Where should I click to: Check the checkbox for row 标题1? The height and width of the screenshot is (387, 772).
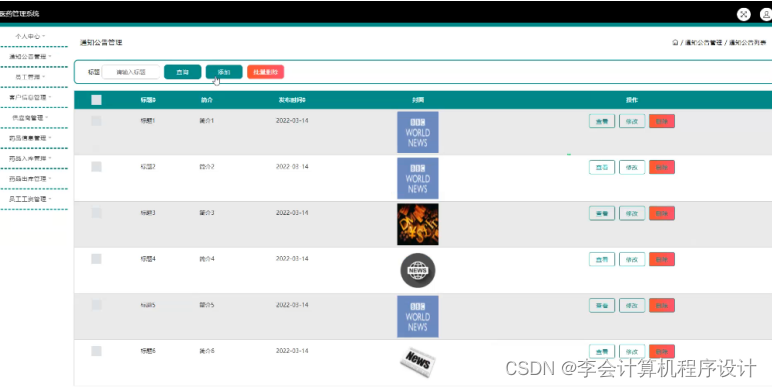96,121
